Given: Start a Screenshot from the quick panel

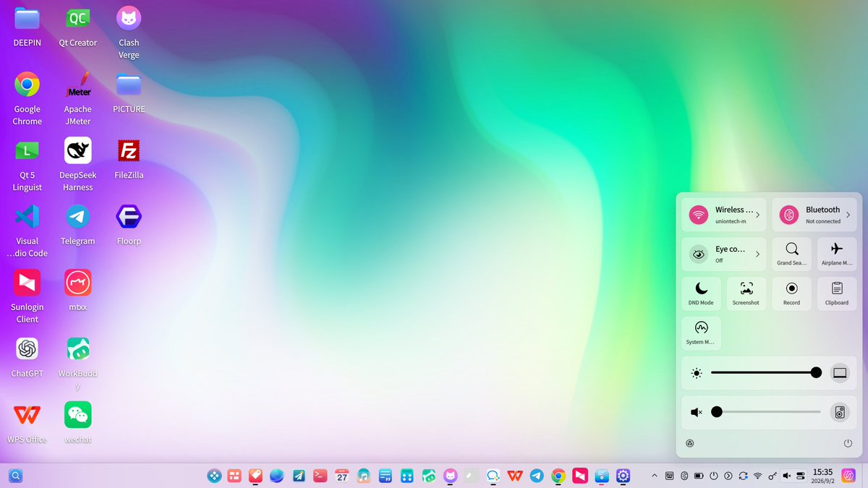Looking at the screenshot, I should coord(746,294).
